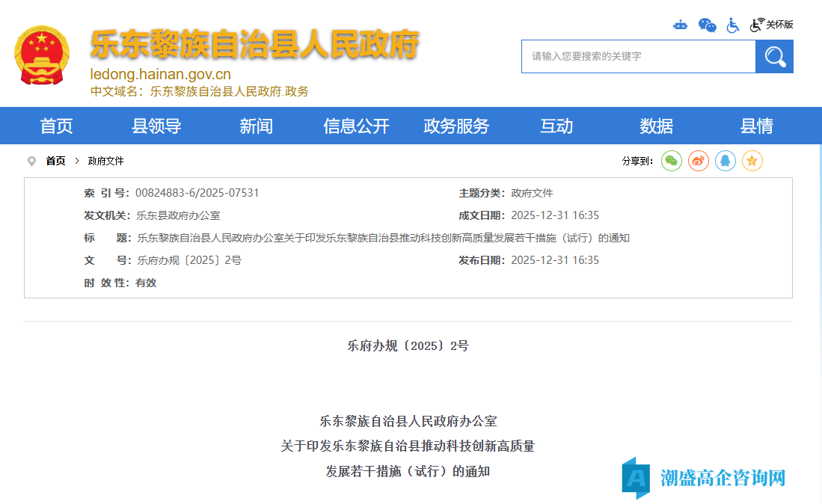Click the magnifier search button

coord(774,56)
